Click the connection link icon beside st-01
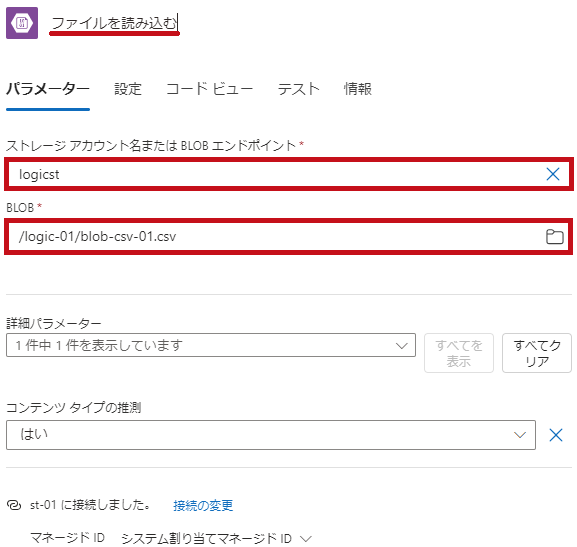This screenshot has width=577, height=547. [14, 505]
